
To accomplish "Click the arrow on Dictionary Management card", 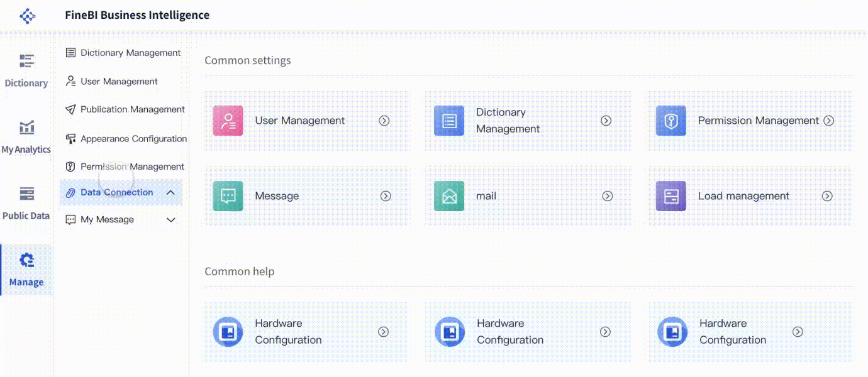I will 606,121.
